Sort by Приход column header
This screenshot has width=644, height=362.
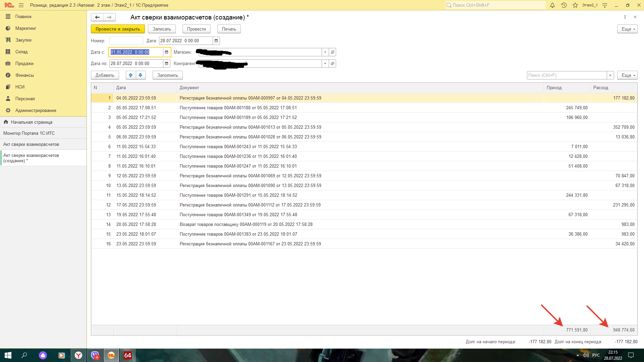[x=567, y=87]
